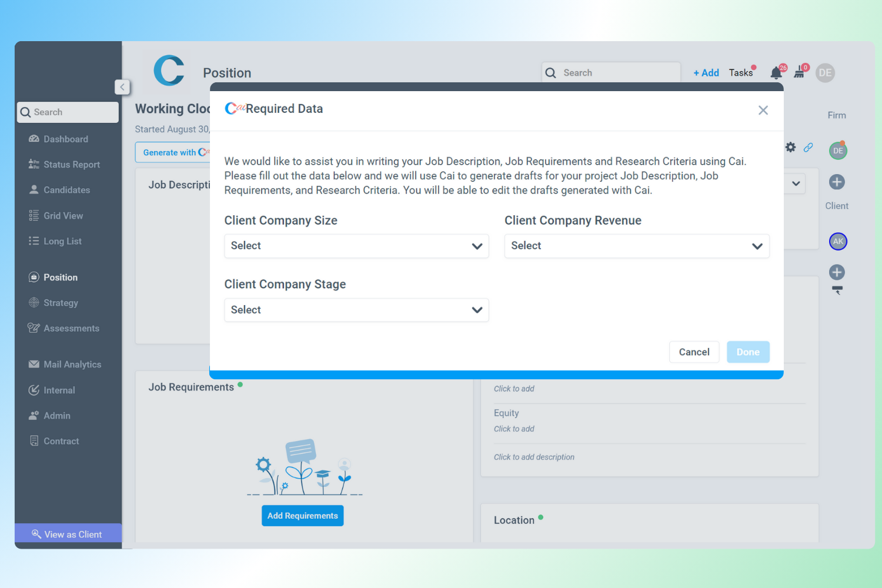Focus the sidebar Search field

point(68,112)
